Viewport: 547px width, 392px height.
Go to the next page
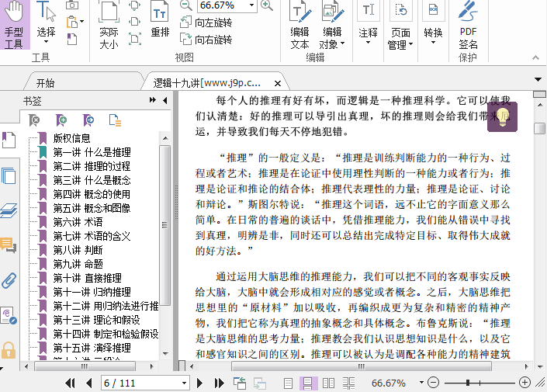click(199, 383)
